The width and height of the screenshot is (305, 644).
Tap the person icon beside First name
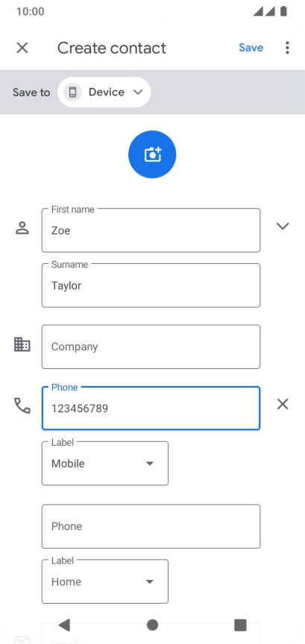pyautogui.click(x=22, y=227)
